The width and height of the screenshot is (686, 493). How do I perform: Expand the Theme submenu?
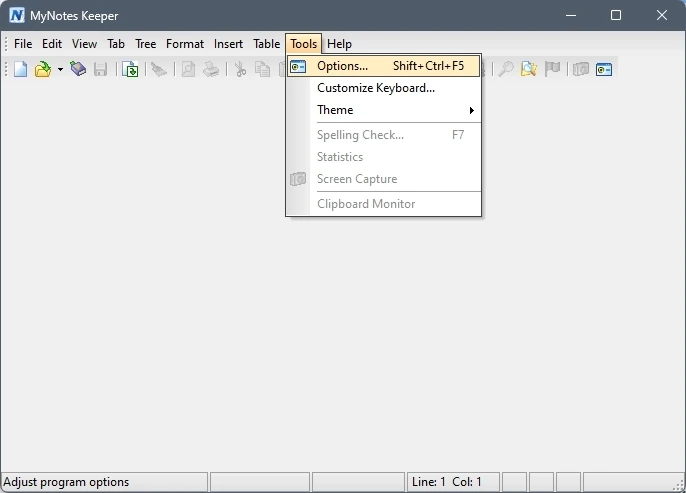click(384, 110)
